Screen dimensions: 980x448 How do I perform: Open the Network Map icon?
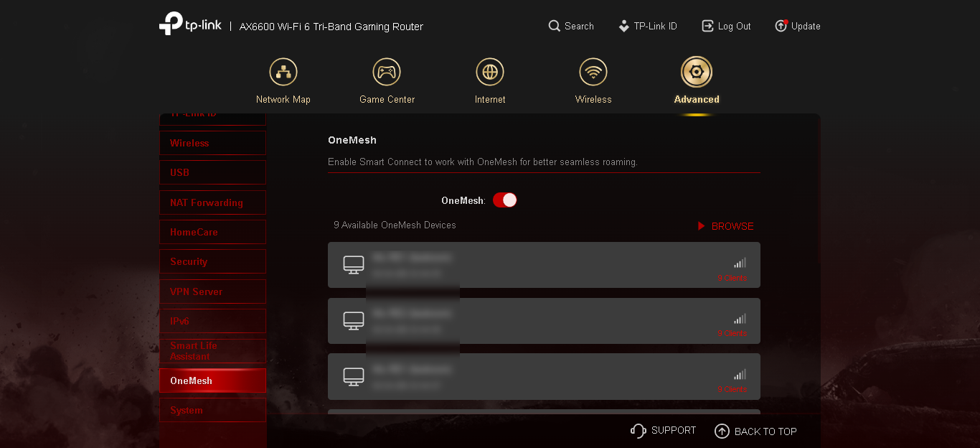283,72
